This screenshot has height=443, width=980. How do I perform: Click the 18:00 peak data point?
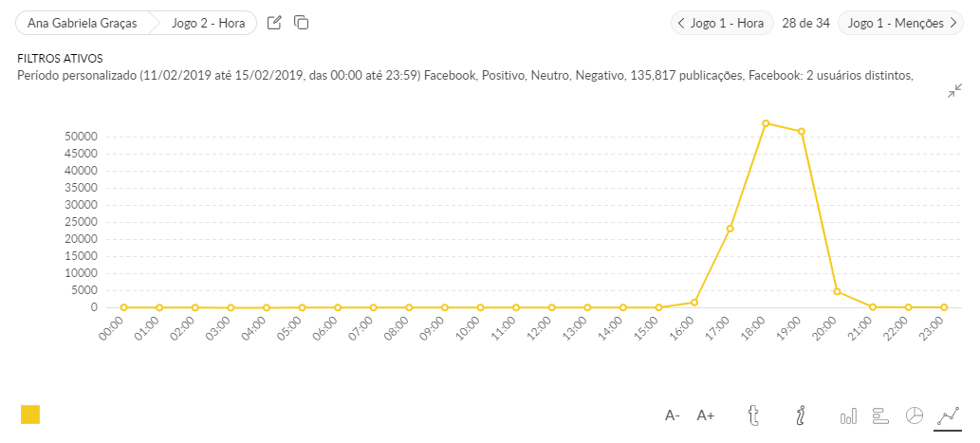pyautogui.click(x=766, y=123)
